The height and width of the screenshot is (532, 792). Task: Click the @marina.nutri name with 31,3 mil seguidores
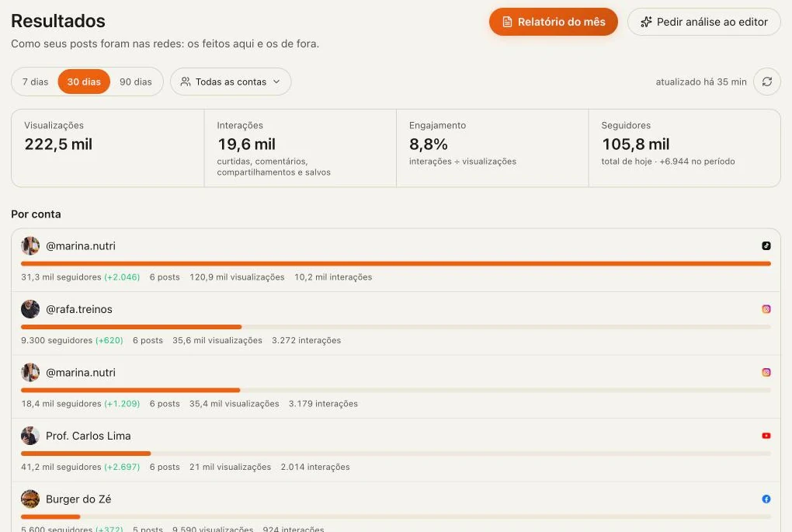pos(81,246)
